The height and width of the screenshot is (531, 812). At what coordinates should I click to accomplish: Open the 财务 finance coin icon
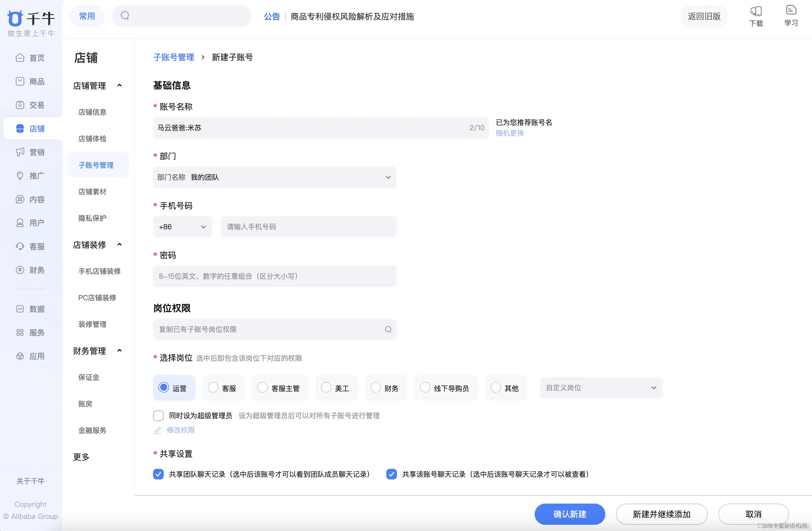click(x=20, y=270)
